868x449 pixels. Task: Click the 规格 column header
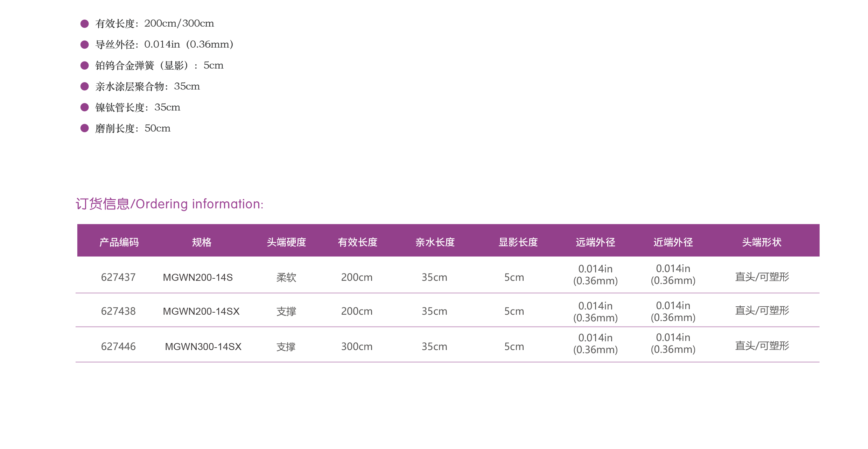[202, 242]
